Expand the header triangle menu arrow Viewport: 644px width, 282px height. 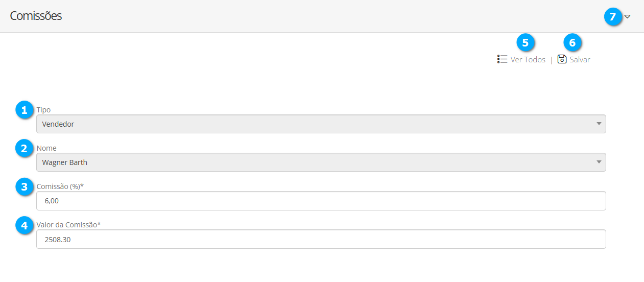coord(628,16)
